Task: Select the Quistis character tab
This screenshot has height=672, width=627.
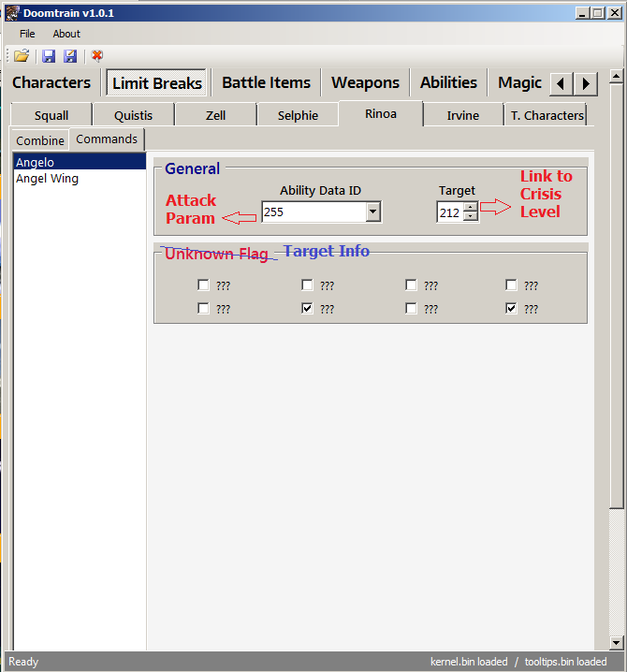Action: 133,115
